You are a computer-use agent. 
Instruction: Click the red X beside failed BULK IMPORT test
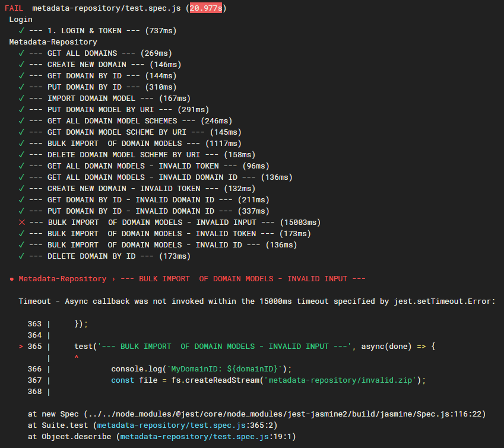(21, 222)
